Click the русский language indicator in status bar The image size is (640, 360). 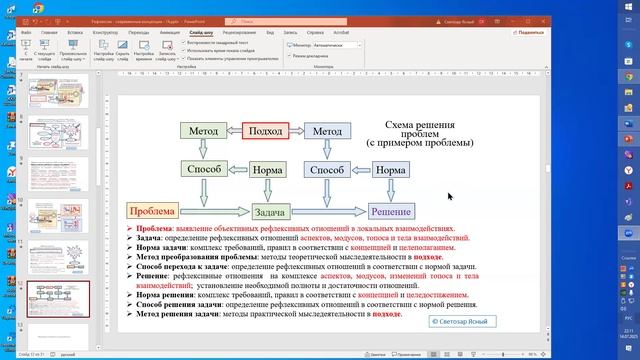(68, 355)
